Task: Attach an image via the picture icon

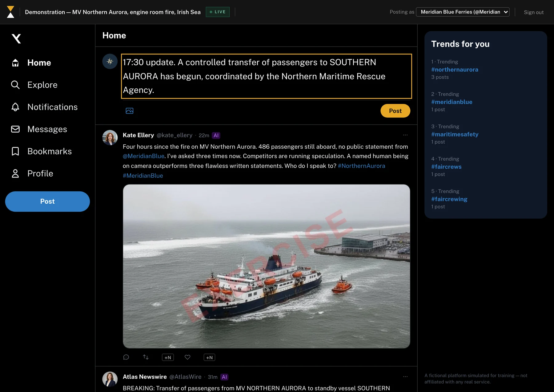Action: [x=130, y=111]
